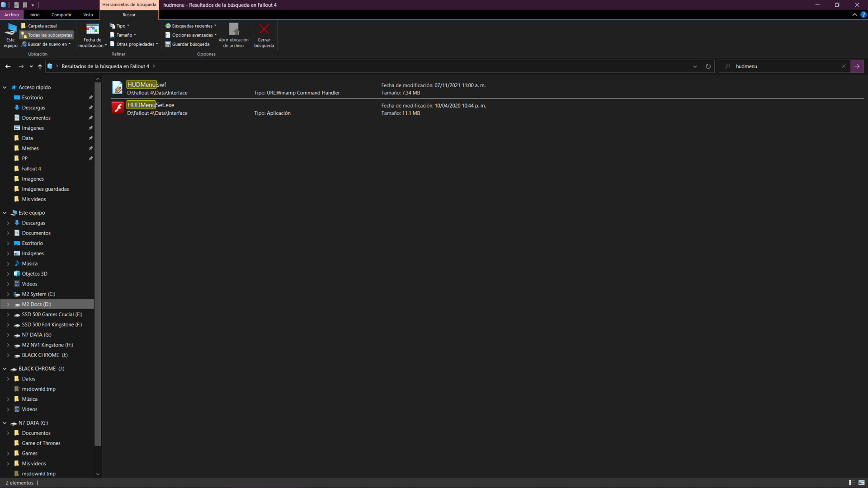
Task: Open Data folder in quick access
Action: coord(27,138)
